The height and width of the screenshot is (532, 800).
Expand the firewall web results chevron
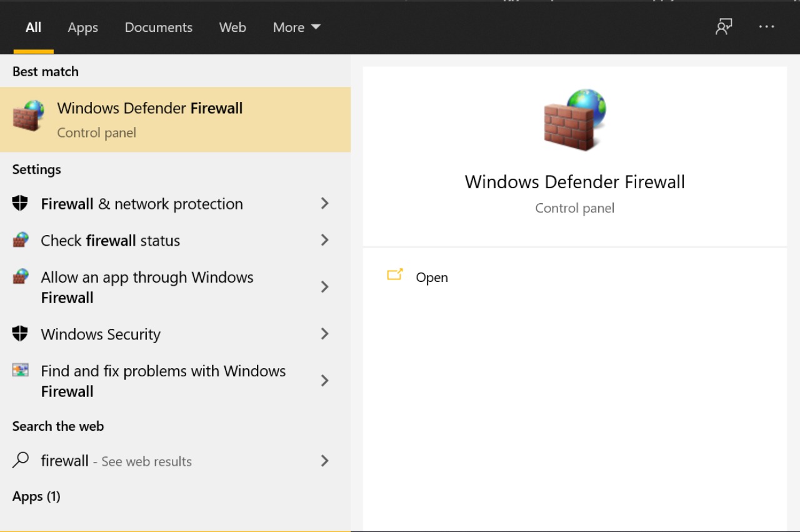324,461
